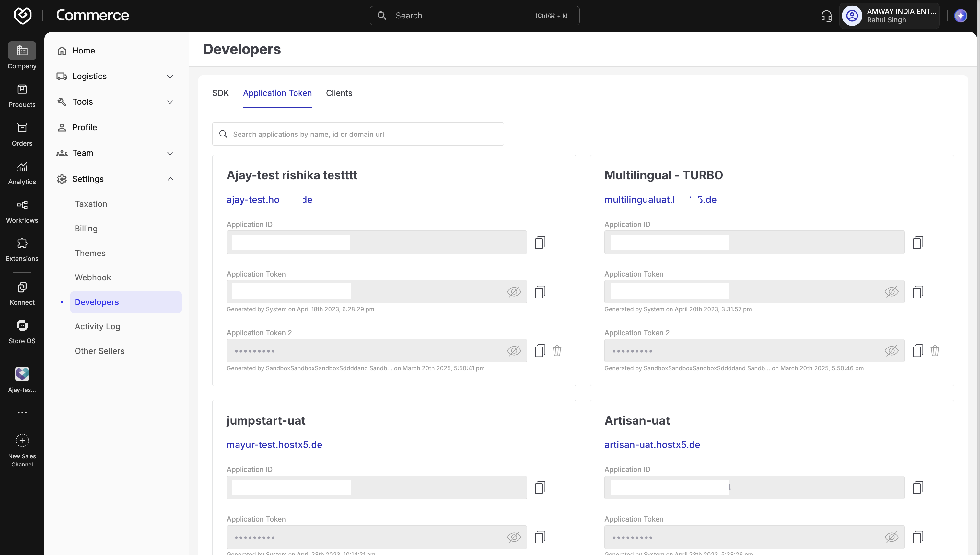980x555 pixels.
Task: Open the Analytics sidebar icon
Action: (x=22, y=167)
